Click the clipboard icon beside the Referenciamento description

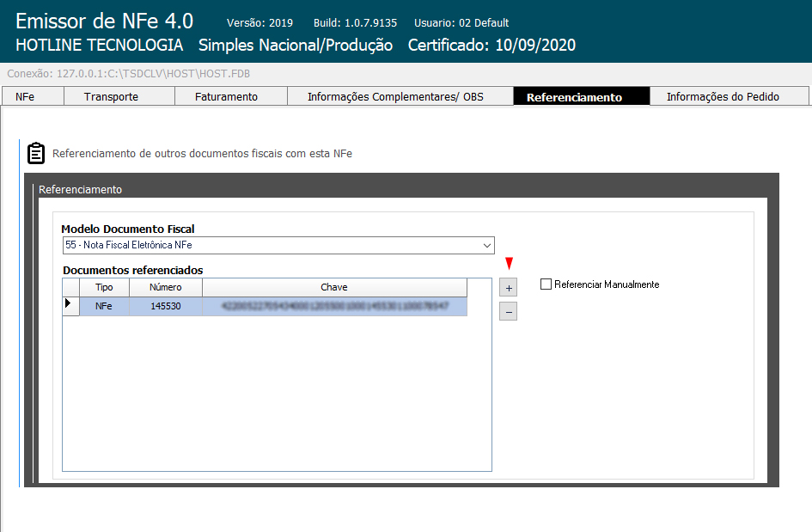pyautogui.click(x=36, y=153)
